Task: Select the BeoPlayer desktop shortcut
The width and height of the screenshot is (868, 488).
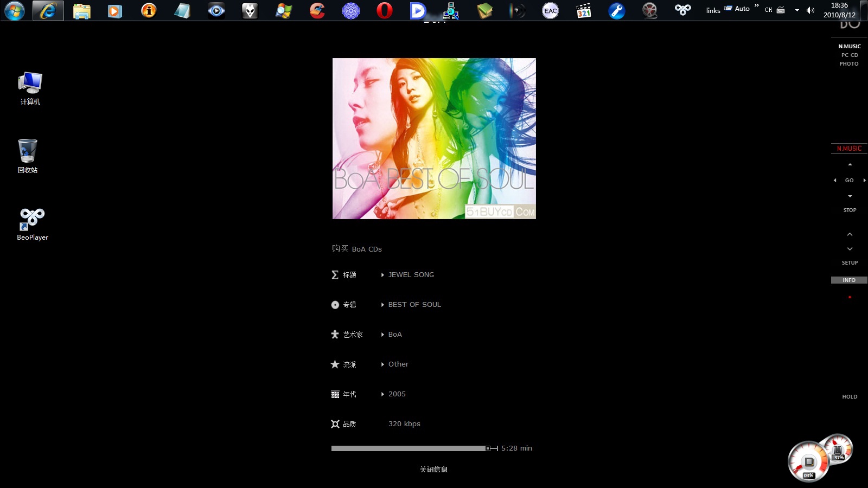Action: click(33, 224)
